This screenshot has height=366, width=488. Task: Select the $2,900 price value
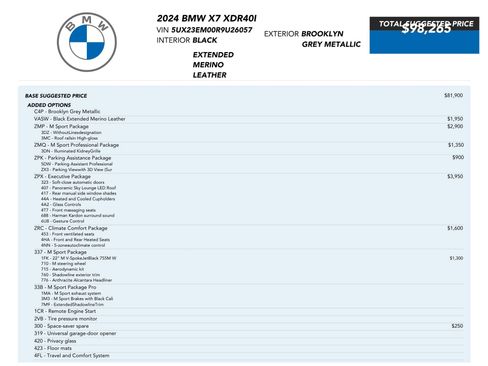tap(455, 126)
